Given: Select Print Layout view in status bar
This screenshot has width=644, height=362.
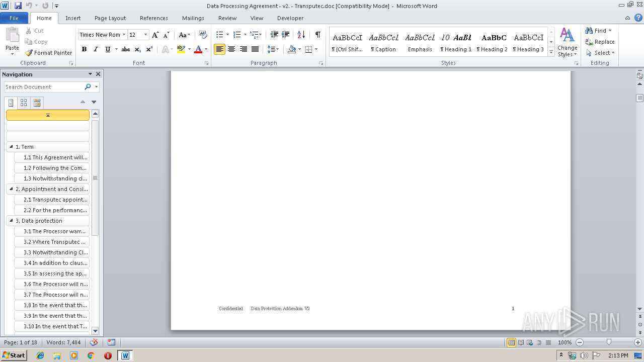Looking at the screenshot, I should [511, 342].
